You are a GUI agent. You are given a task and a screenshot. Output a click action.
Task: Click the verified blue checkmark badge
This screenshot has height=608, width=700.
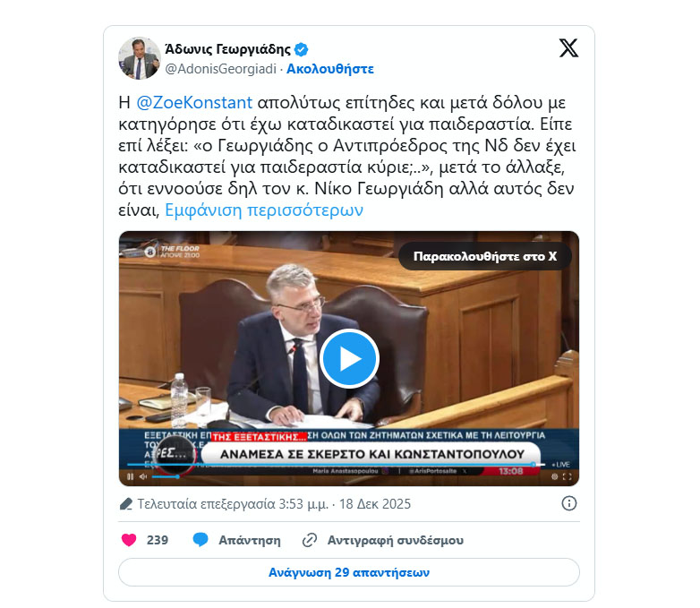[x=302, y=49]
